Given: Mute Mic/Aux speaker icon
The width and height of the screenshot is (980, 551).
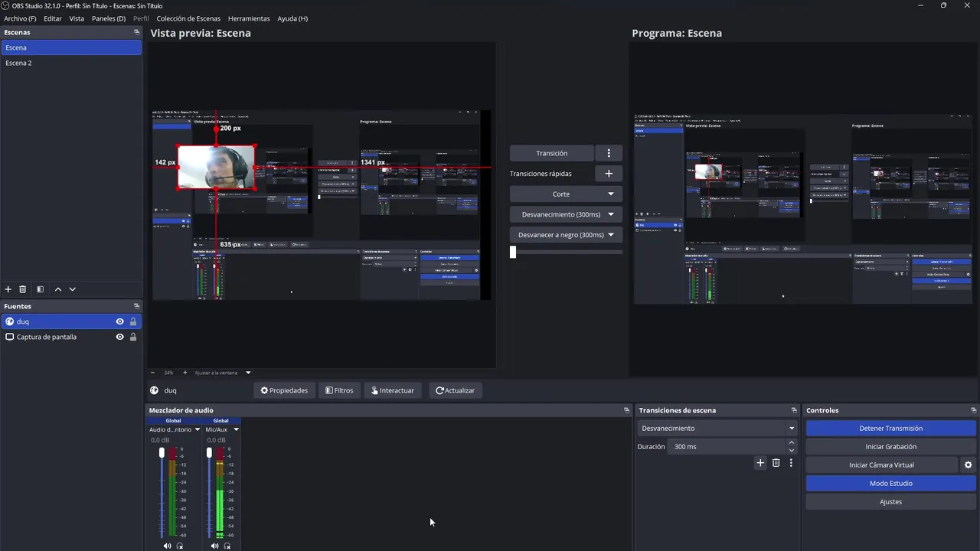Looking at the screenshot, I should (214, 546).
